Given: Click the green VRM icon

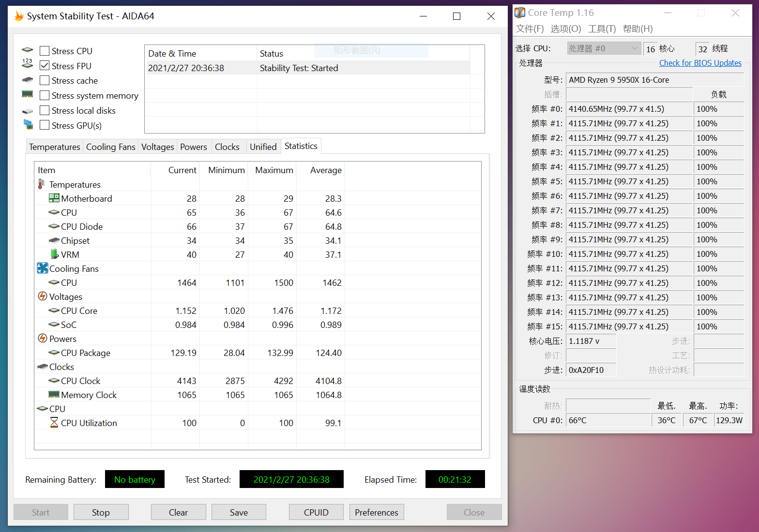Looking at the screenshot, I should point(55,254).
